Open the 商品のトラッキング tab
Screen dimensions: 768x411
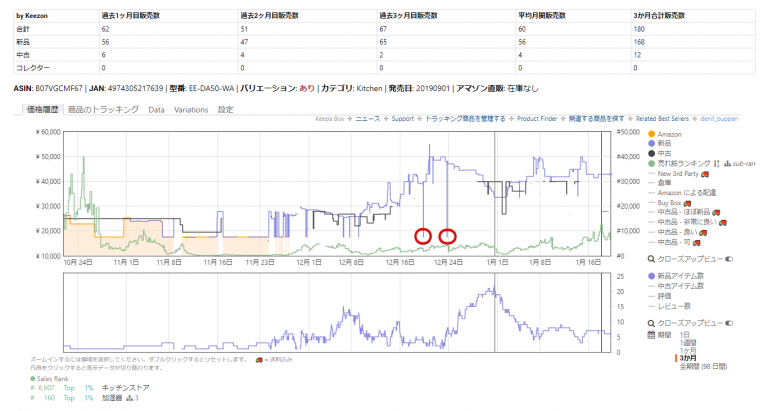tap(103, 109)
